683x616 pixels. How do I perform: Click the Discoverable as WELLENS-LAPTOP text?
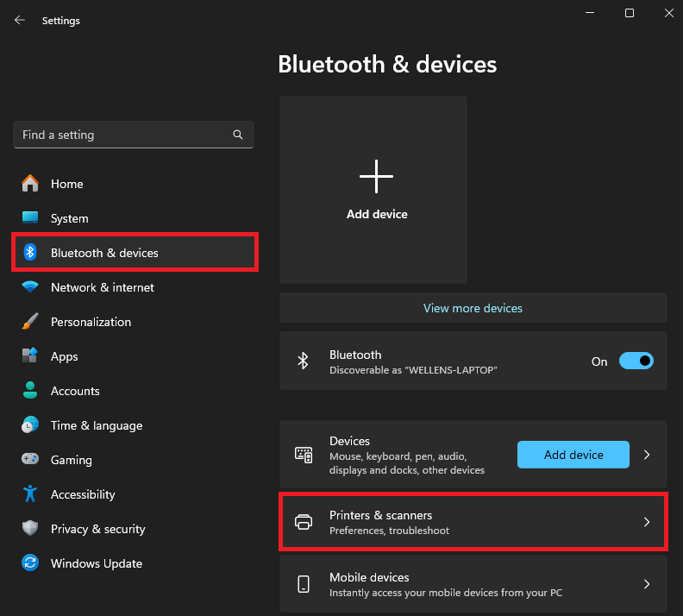413,370
